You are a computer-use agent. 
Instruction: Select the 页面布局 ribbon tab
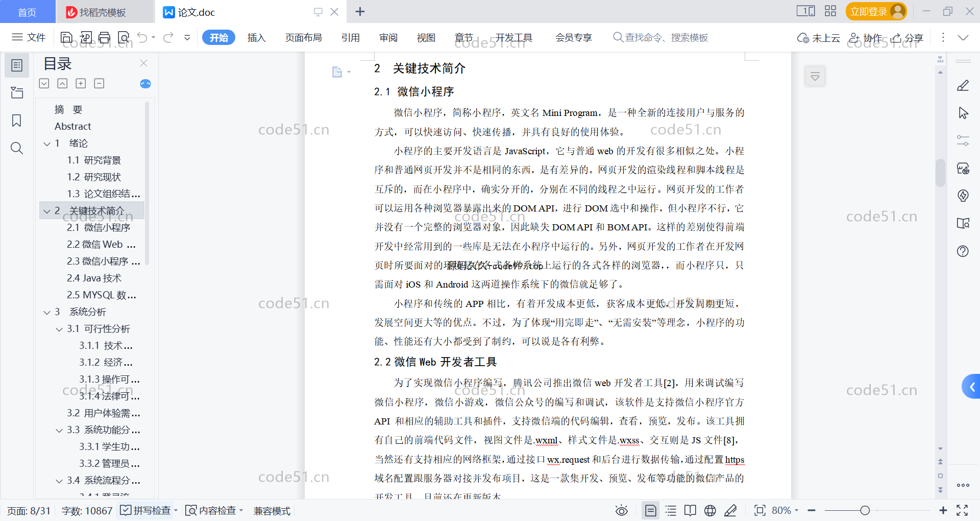click(x=303, y=37)
